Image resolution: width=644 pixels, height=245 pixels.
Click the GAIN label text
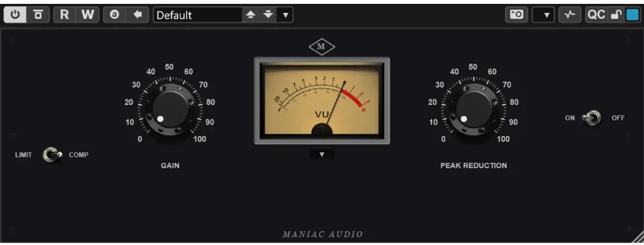[x=170, y=166]
